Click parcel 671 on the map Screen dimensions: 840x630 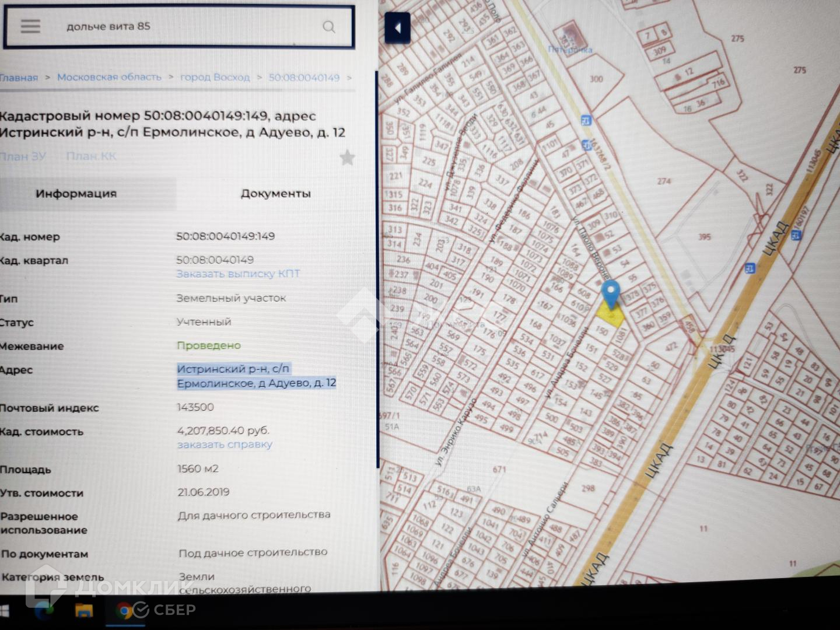pos(499,469)
